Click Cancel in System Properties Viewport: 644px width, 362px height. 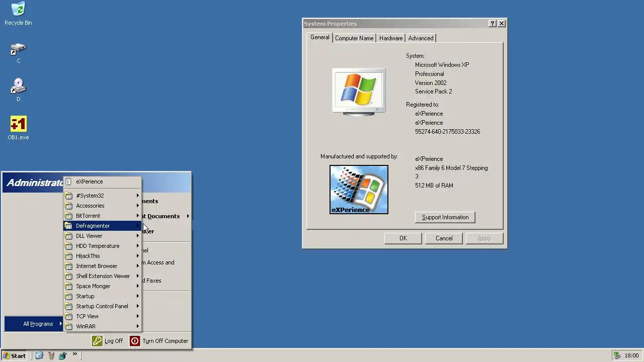(444, 238)
